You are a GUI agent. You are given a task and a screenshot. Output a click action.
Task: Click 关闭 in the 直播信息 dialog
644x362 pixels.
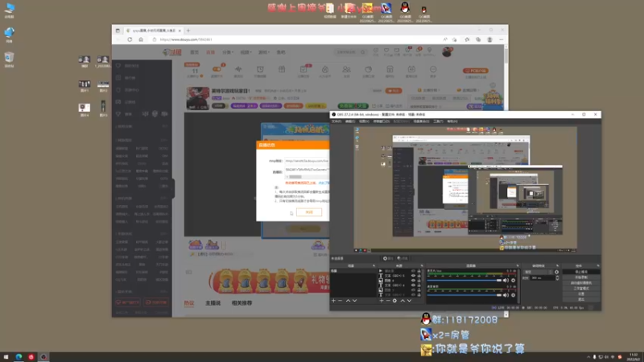click(309, 212)
